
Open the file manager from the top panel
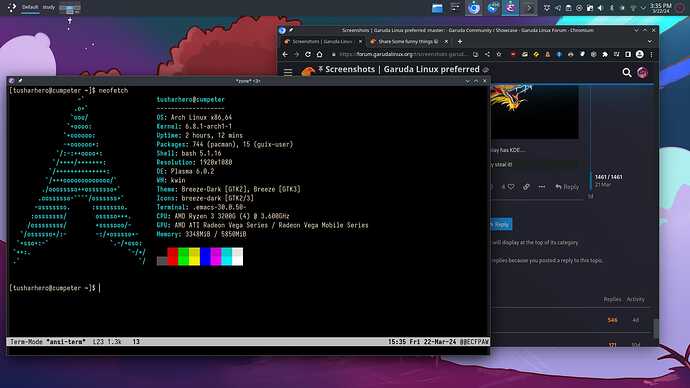(437, 8)
